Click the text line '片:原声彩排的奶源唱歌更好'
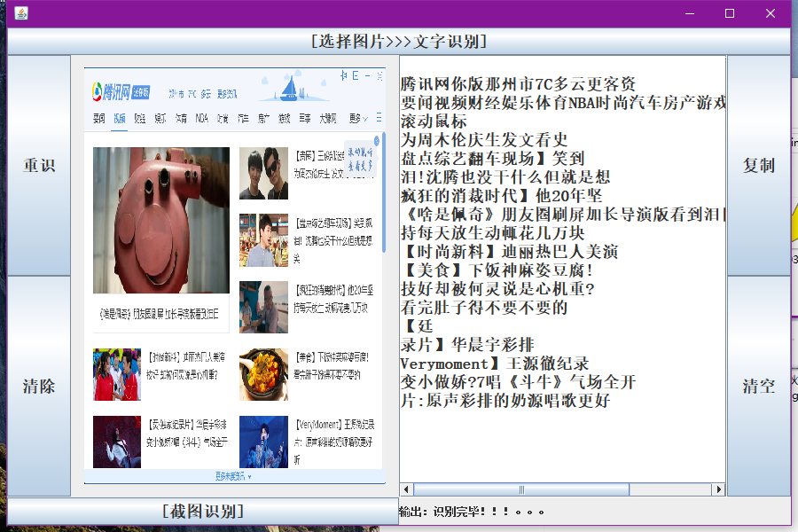 [505, 401]
